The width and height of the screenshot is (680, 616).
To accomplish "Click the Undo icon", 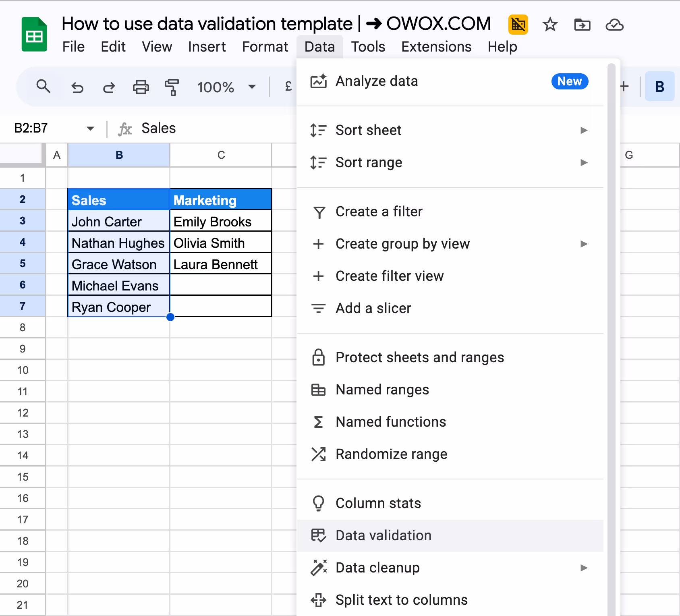I will pyautogui.click(x=77, y=87).
